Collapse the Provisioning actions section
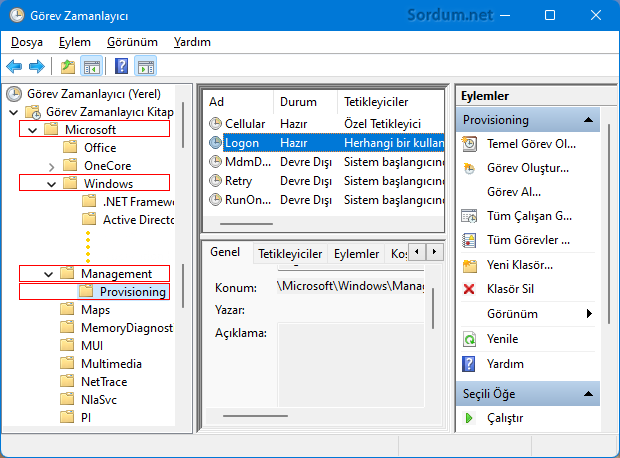This screenshot has height=458, width=620. 588,120
